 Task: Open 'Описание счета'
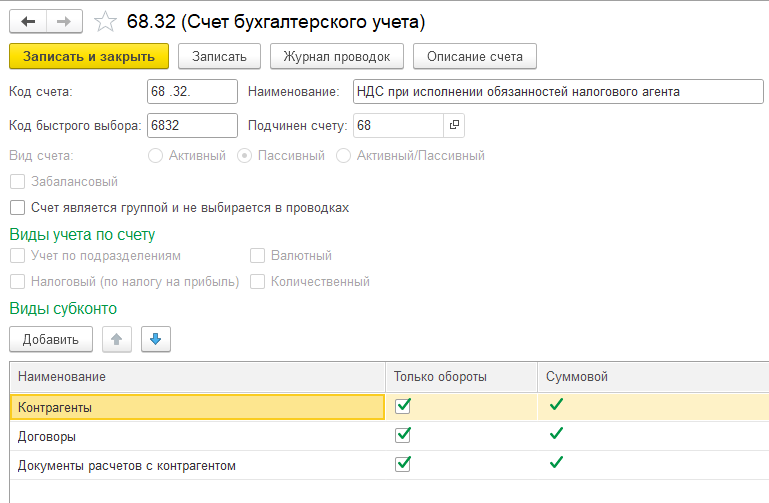click(474, 56)
